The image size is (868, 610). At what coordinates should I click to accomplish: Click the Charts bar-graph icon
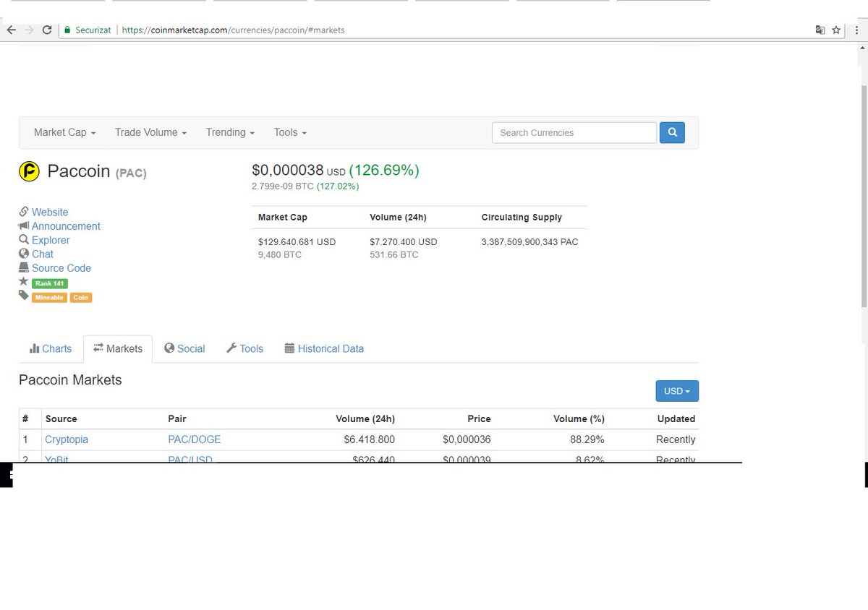(35, 348)
